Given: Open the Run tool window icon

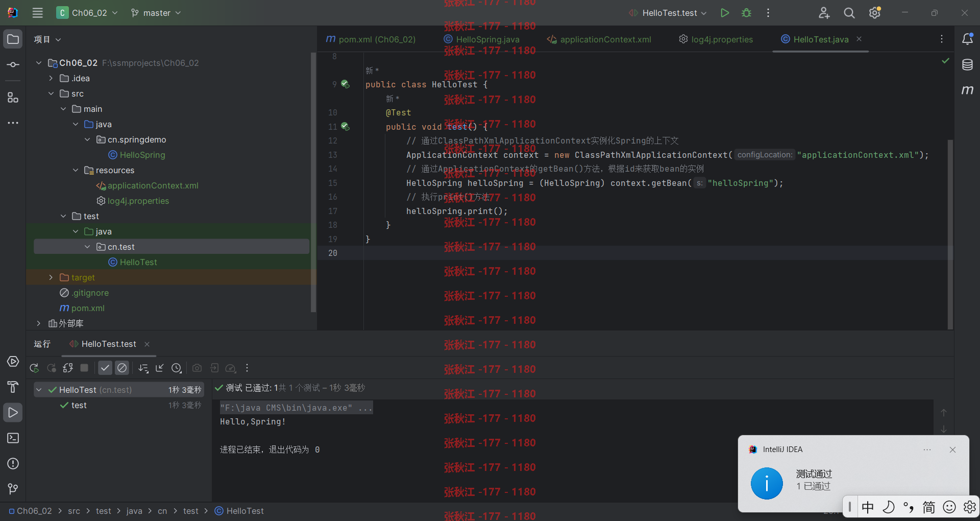Looking at the screenshot, I should click(13, 412).
